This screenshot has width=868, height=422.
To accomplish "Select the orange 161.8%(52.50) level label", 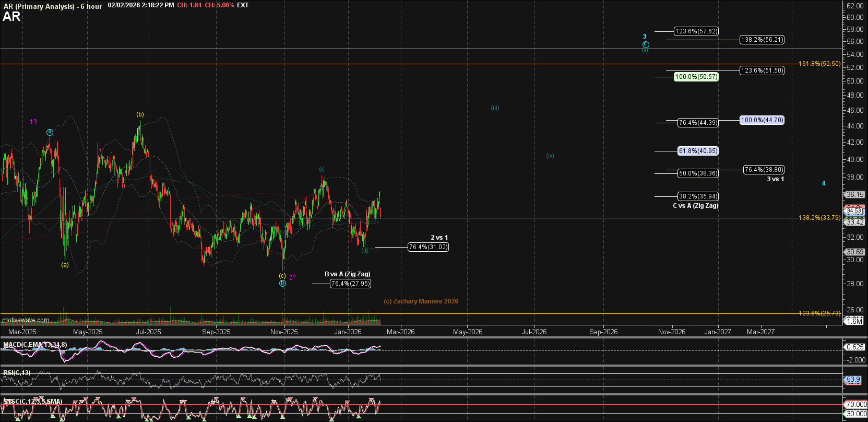I will coord(819,64).
